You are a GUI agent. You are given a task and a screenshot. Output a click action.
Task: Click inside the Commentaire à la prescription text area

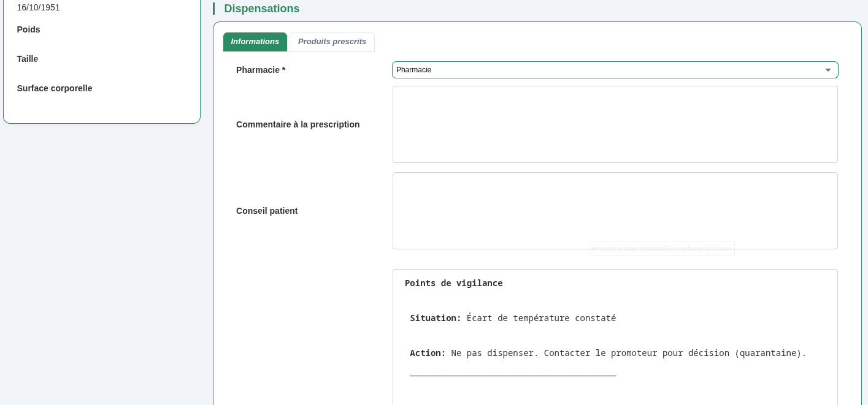pyautogui.click(x=615, y=124)
